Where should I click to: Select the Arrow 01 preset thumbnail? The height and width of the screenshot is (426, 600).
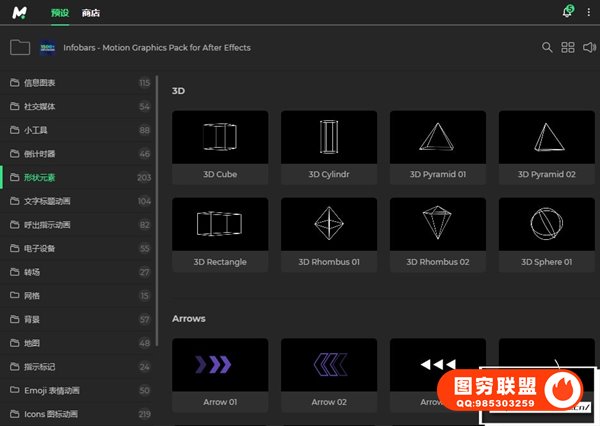click(x=220, y=364)
